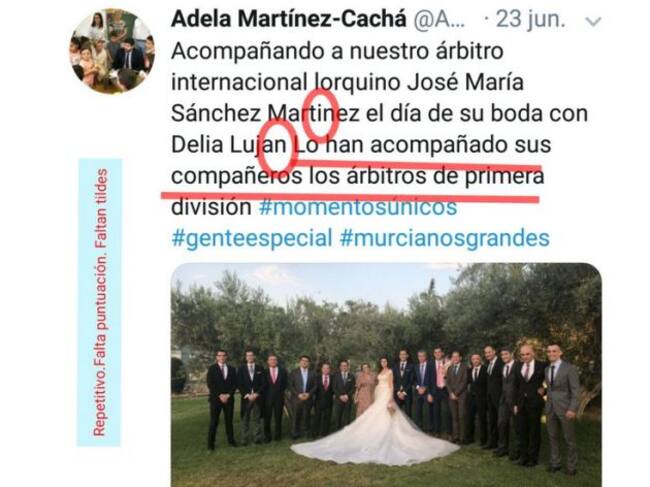Open the #murcianosgrandes hashtag

pos(445,238)
